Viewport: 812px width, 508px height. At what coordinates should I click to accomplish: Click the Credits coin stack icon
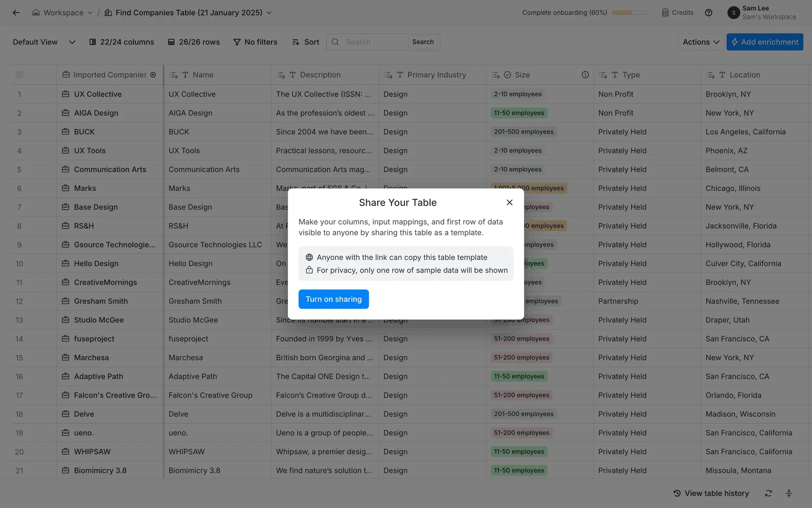click(665, 13)
